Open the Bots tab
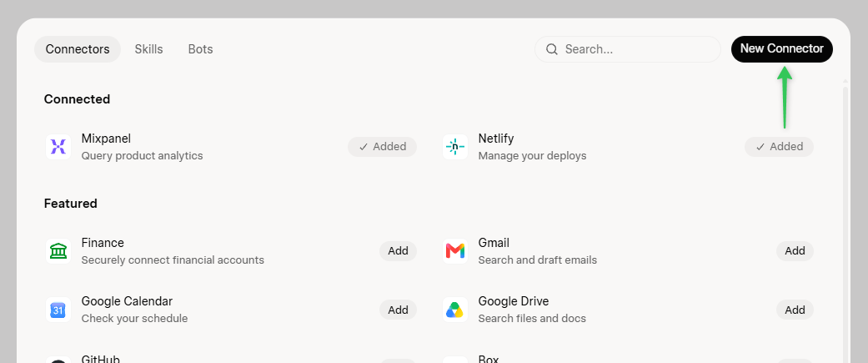This screenshot has height=363, width=868. click(200, 49)
